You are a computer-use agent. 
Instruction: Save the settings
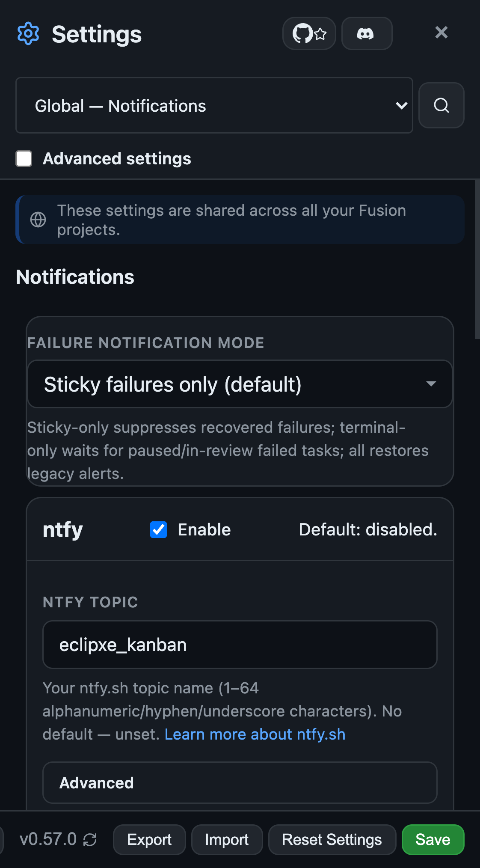tap(433, 840)
